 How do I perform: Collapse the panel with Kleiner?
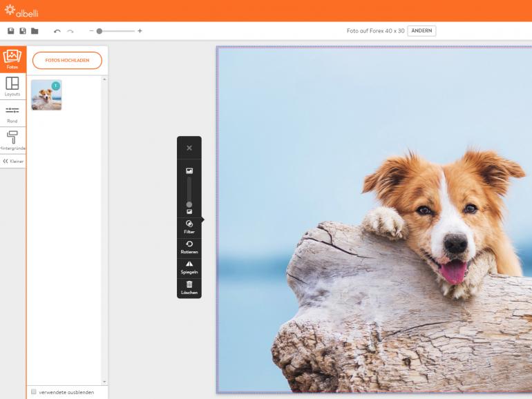[x=13, y=162]
